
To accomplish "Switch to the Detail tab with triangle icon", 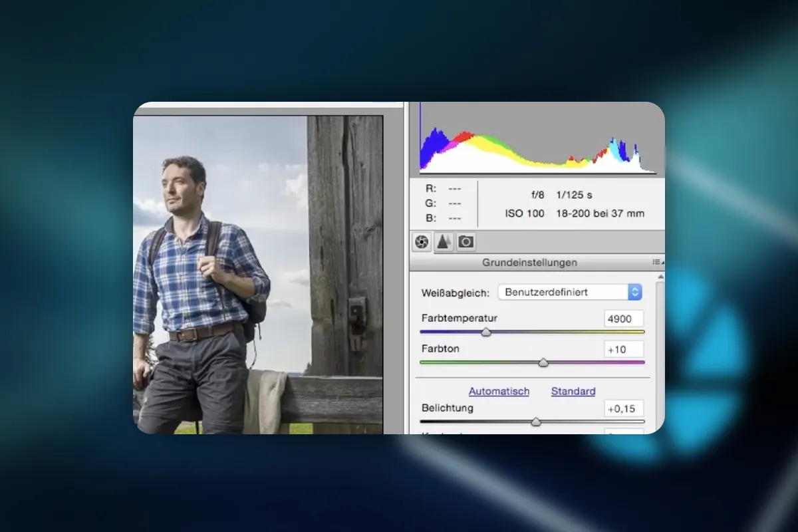I will pos(443,242).
